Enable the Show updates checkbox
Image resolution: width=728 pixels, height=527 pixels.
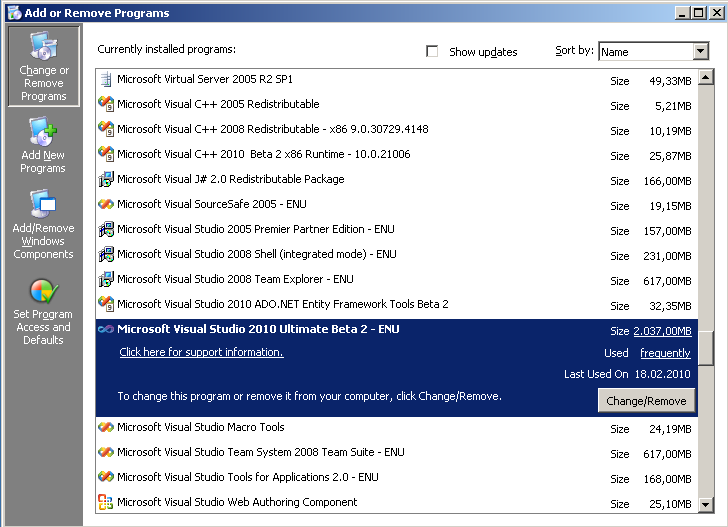click(x=432, y=51)
